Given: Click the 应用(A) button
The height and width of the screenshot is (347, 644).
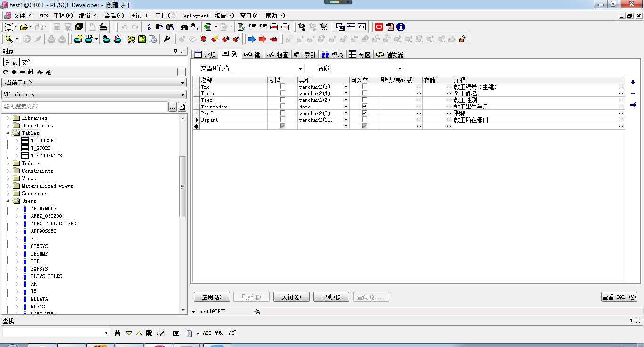Looking at the screenshot, I should pos(212,297).
